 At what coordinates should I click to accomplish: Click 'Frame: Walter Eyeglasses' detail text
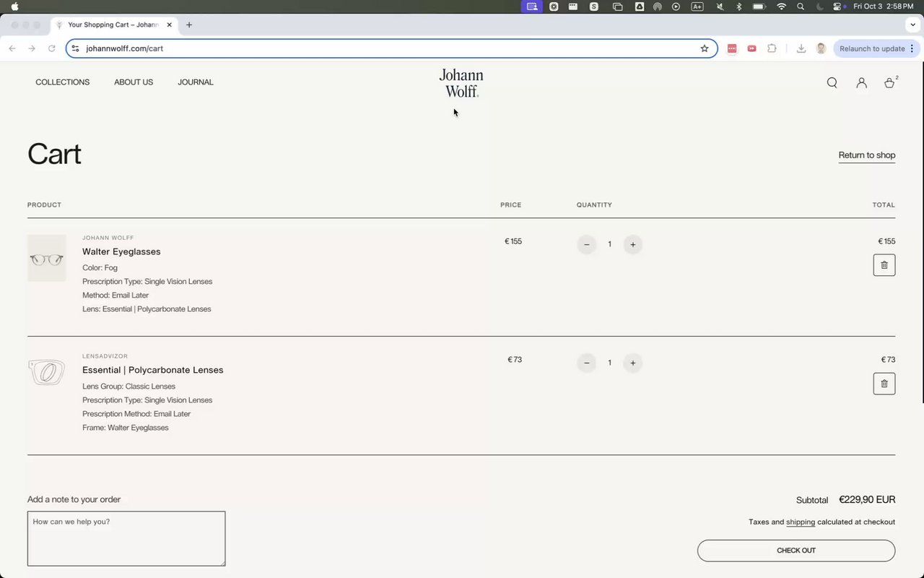click(126, 428)
